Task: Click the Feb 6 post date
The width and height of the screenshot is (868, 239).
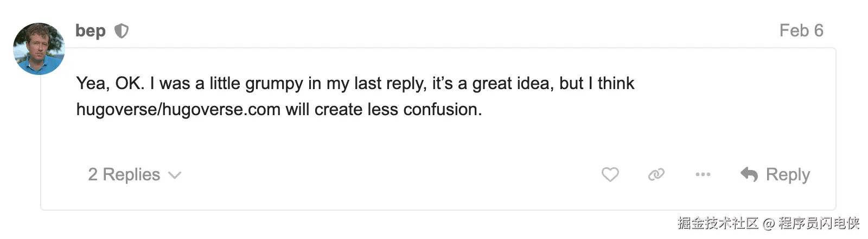Action: 801,30
